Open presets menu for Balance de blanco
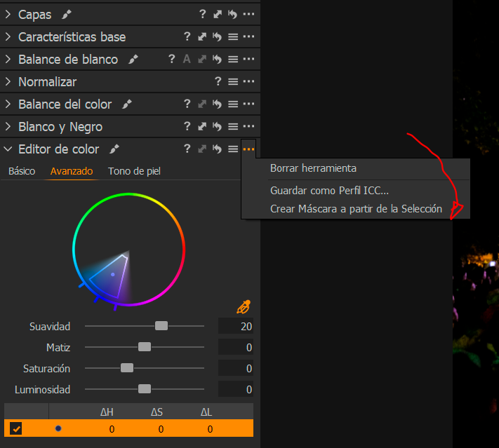The image size is (499, 448). (233, 59)
